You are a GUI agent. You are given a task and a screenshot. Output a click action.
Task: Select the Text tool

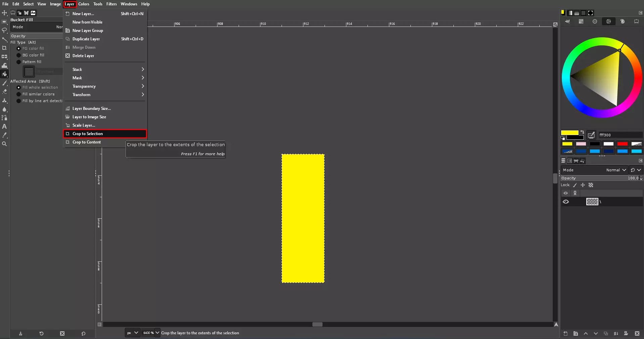click(x=4, y=126)
